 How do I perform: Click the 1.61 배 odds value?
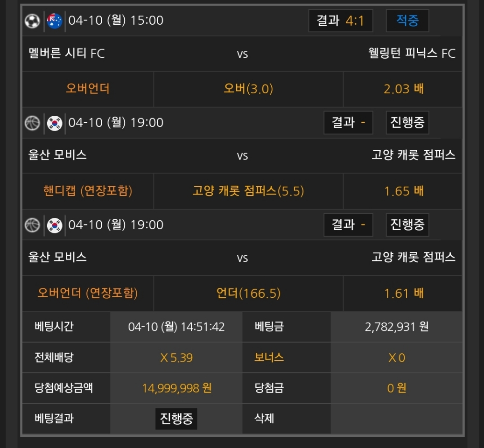[403, 293]
